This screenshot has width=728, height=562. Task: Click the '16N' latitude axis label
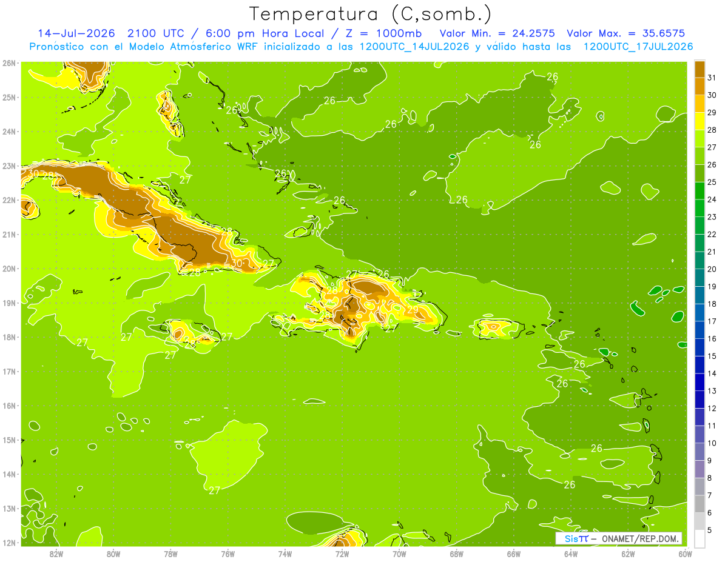click(x=9, y=406)
